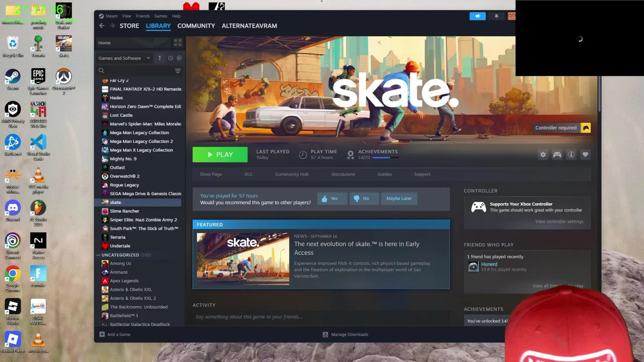Screen dimensions: 644x362
Task: Open advanced filter options icon
Action: point(178,71)
